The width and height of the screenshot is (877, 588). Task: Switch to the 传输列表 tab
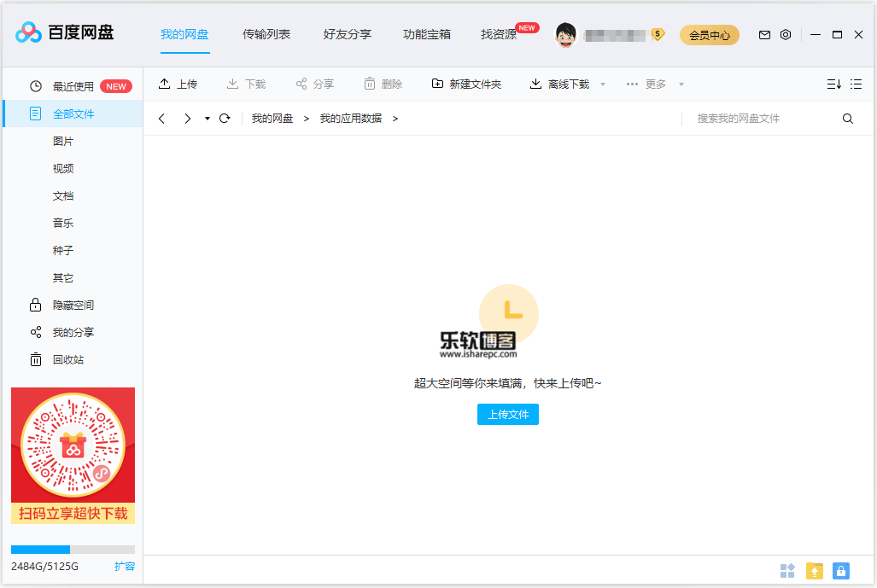point(266,35)
